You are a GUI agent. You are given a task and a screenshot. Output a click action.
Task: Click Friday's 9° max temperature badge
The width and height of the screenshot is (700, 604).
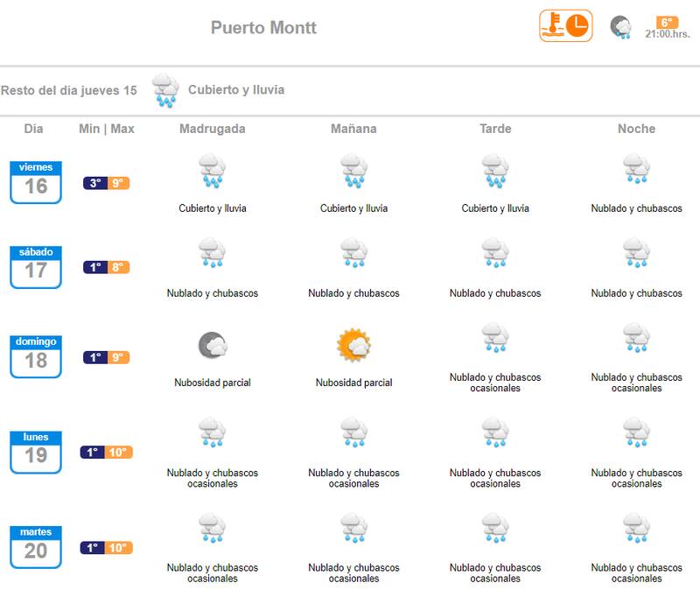tap(119, 183)
